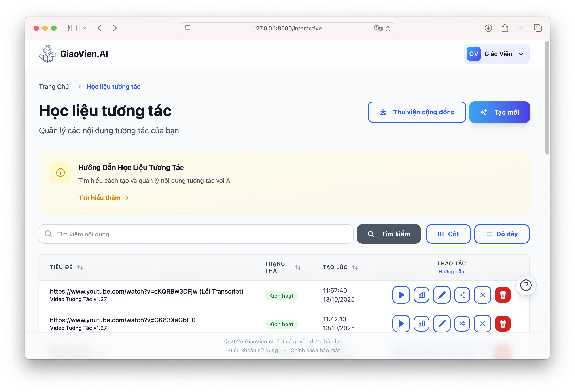
Task: Play the eKQRBw3DFjw (Lỗi Transcript) video row
Action: (401, 295)
